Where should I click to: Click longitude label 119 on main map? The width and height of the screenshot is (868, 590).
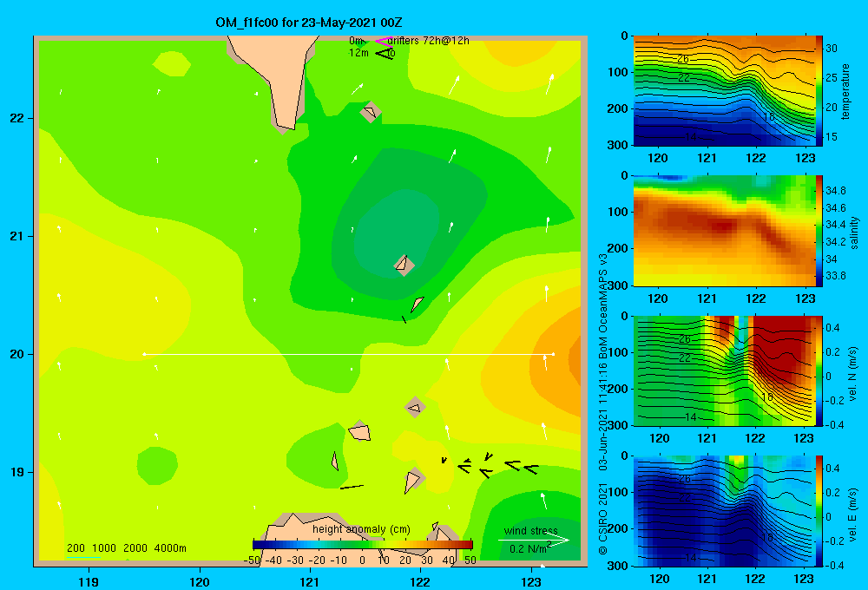point(89,581)
